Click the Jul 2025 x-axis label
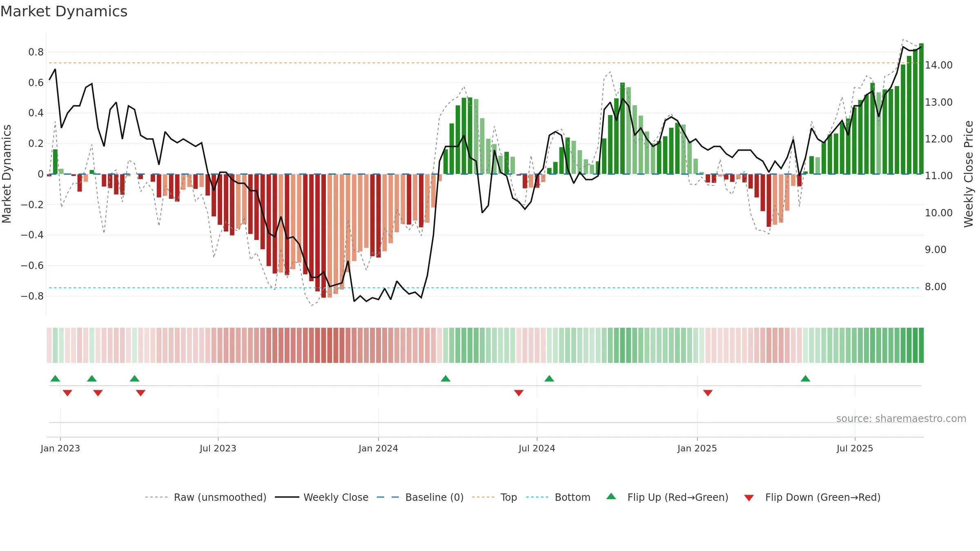The image size is (980, 551). pos(855,448)
